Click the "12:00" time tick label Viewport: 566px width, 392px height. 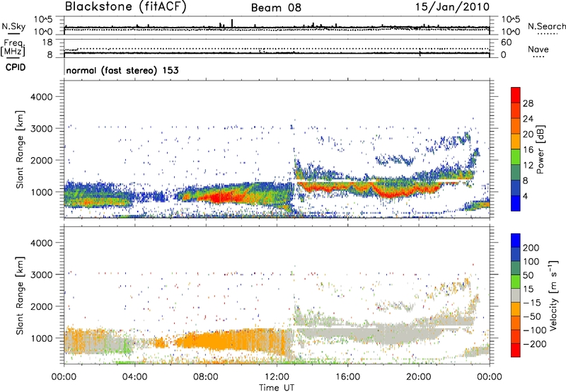pos(277,377)
